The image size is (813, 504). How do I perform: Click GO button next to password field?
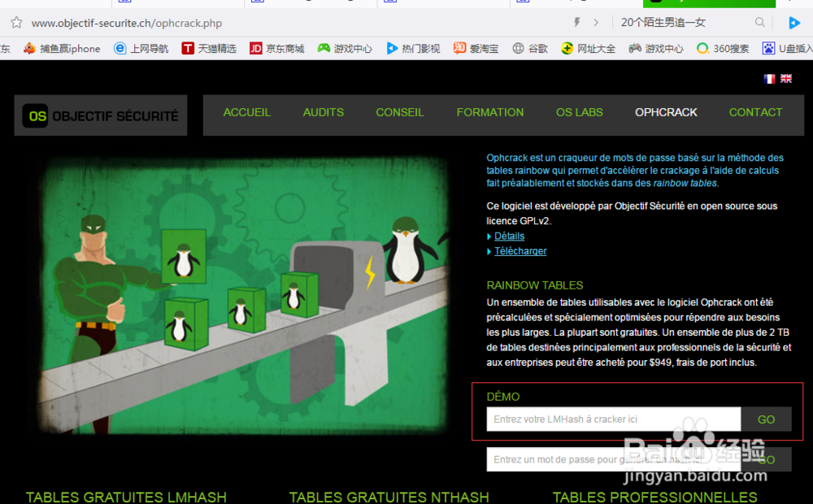pyautogui.click(x=767, y=459)
